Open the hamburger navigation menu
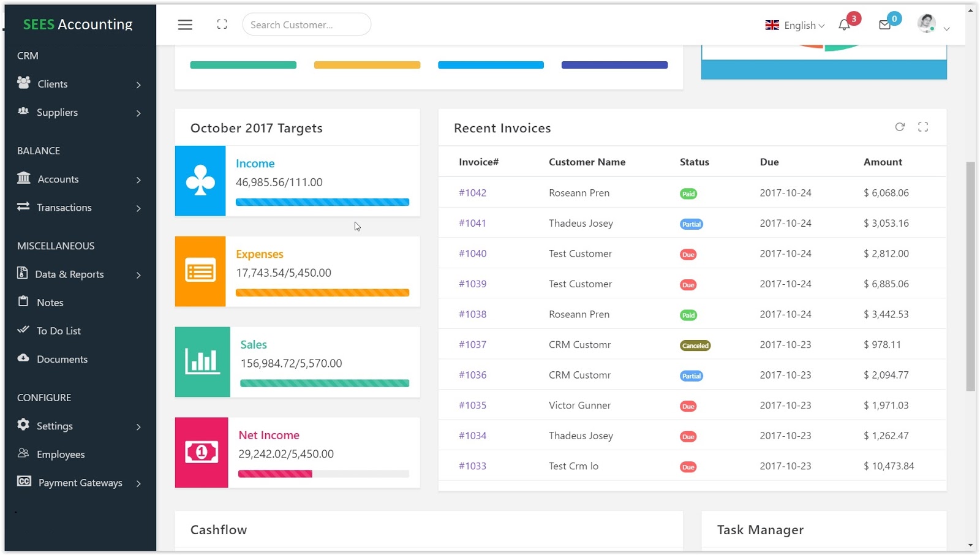This screenshot has width=980, height=555. (185, 25)
